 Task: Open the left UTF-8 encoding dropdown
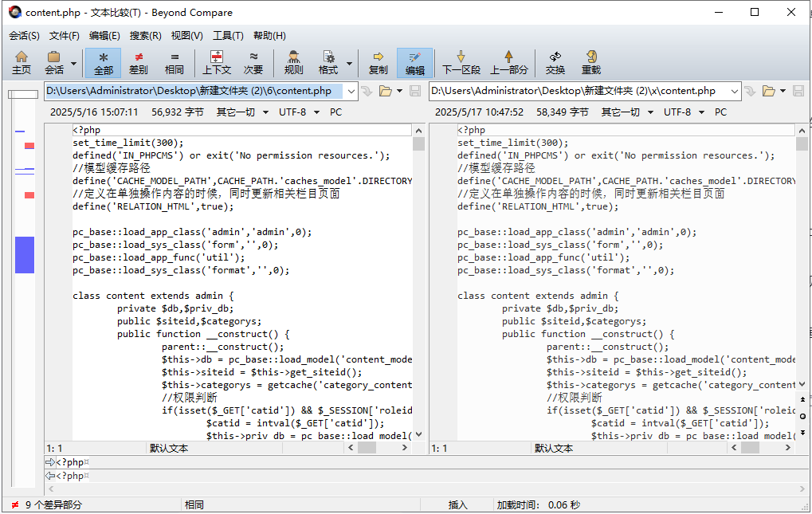point(299,112)
